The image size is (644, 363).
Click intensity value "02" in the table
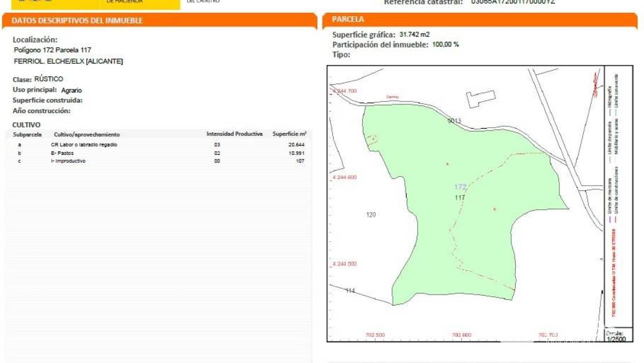[217, 153]
